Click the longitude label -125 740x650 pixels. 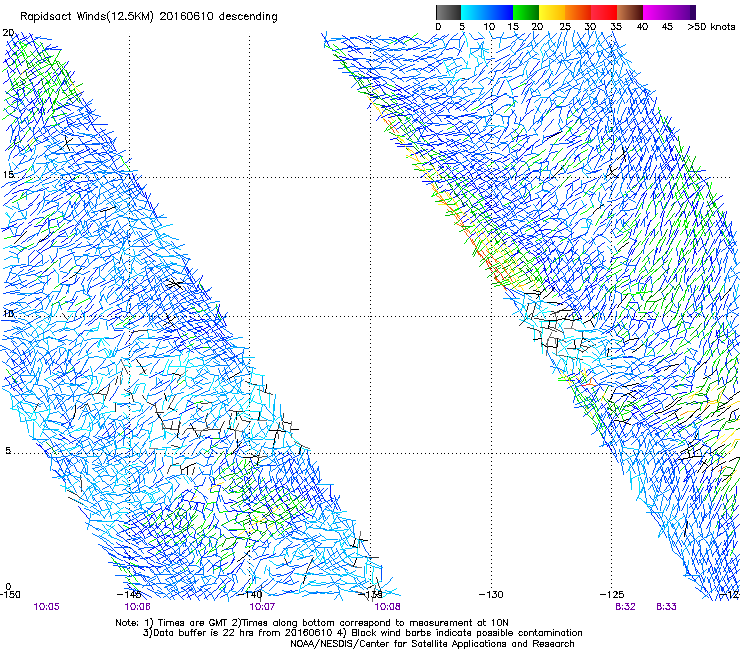[612, 595]
